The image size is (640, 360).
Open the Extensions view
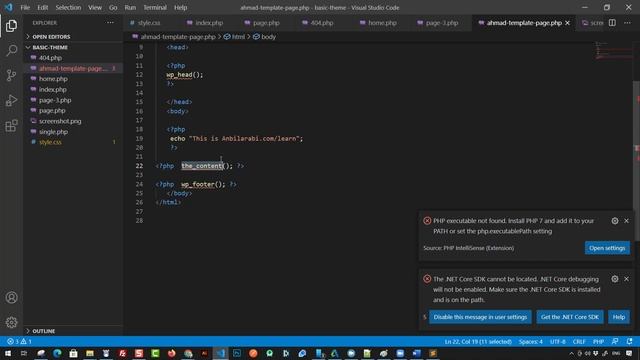11,126
